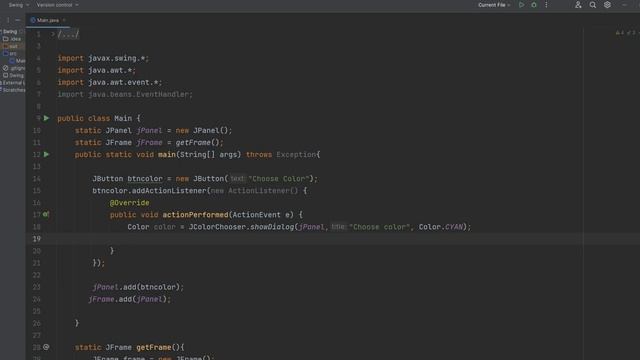Click the Exception keyword on line 12
Screen dimensions: 640x360
click(296, 155)
